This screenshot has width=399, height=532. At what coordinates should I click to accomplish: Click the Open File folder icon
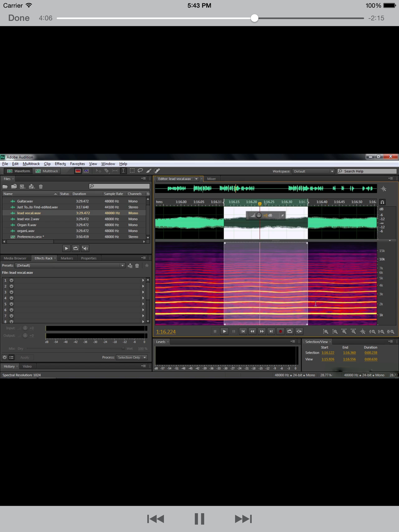tap(5, 187)
